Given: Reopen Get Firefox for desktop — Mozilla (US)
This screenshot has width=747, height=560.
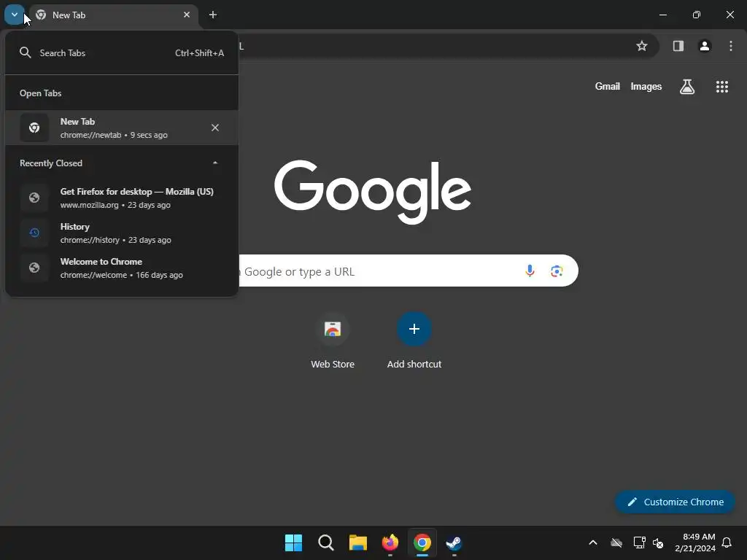Looking at the screenshot, I should 122,198.
